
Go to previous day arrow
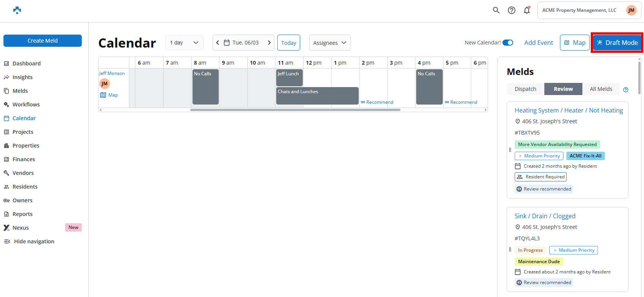pos(218,43)
